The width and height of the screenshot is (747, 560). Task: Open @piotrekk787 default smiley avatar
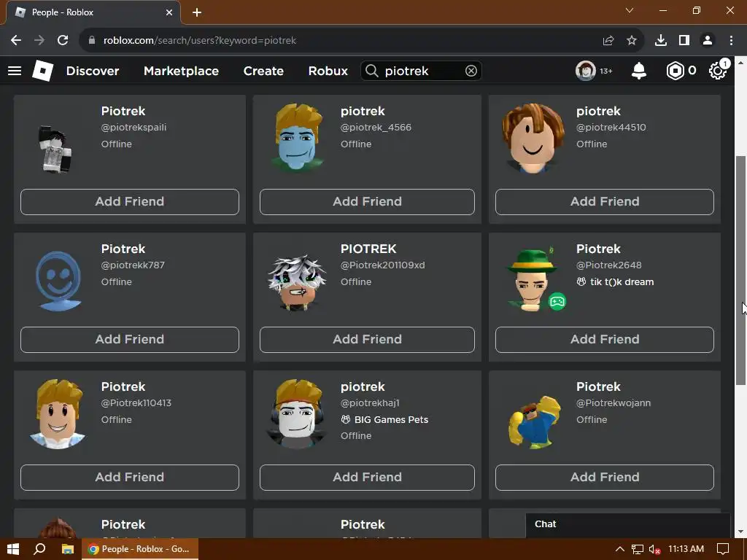[x=58, y=281]
